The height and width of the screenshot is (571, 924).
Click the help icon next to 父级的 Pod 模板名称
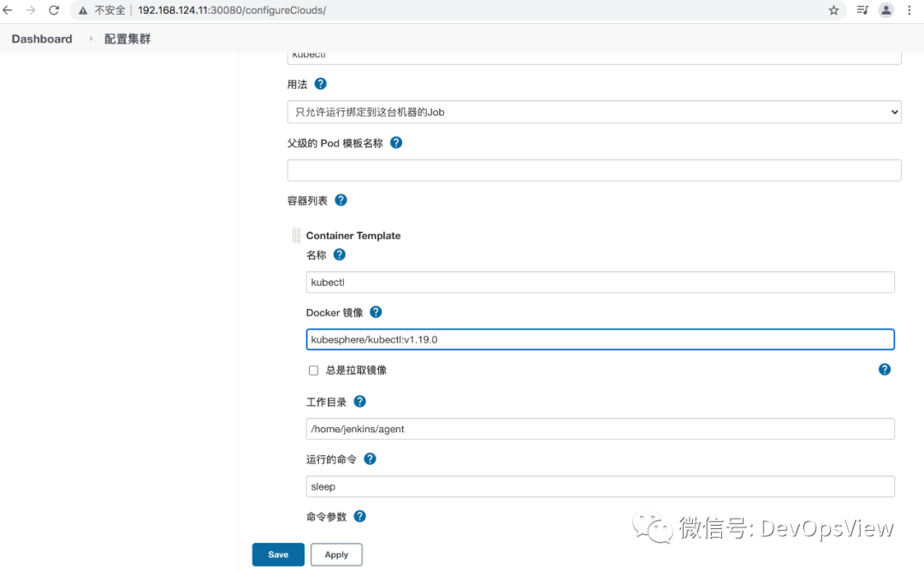point(396,143)
